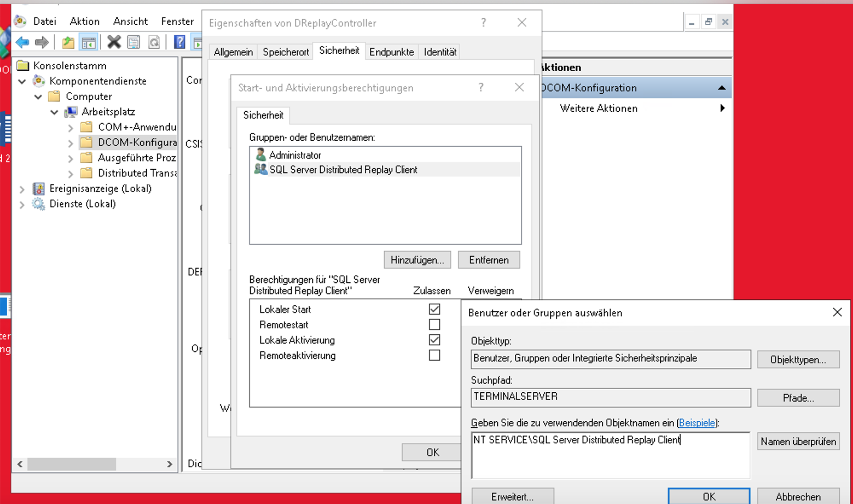Viewport: 853px width, 504px height.
Task: Click the right arrow of the tree scrollbar
Action: (169, 464)
